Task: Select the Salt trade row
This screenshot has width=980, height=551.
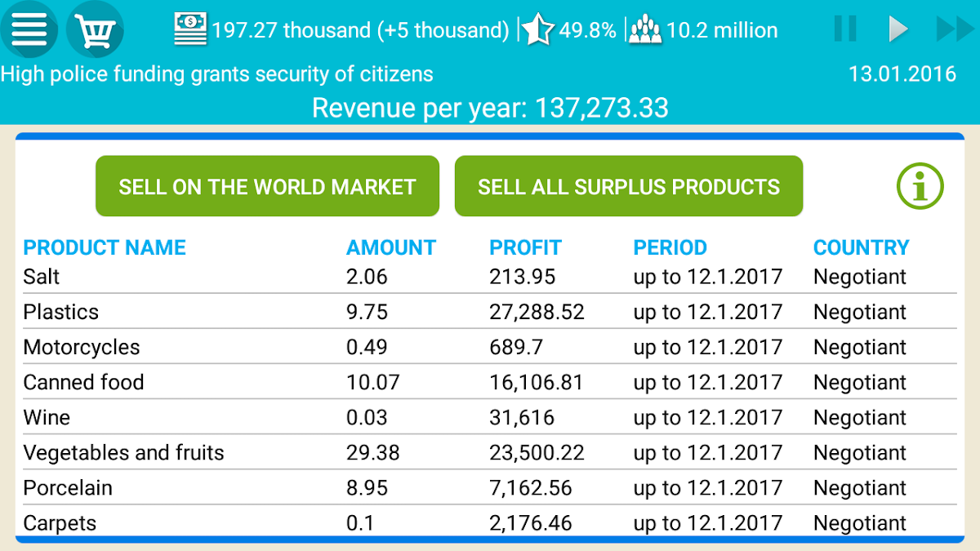Action: (x=488, y=277)
